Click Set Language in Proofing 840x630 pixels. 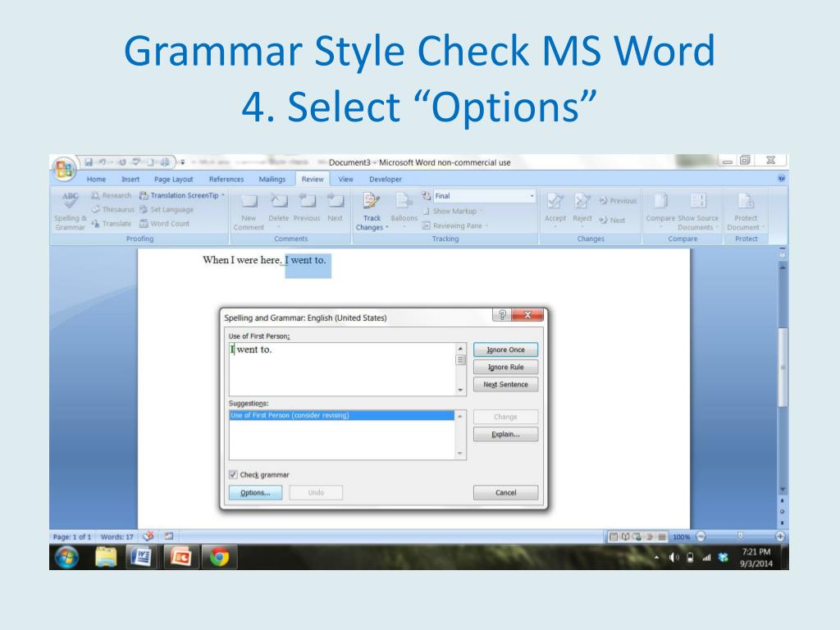click(x=167, y=209)
